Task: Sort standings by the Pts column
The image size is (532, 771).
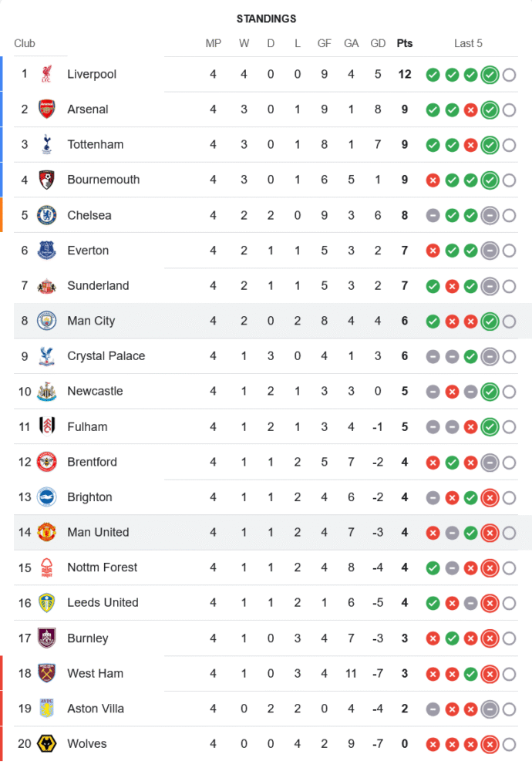Action: point(404,43)
